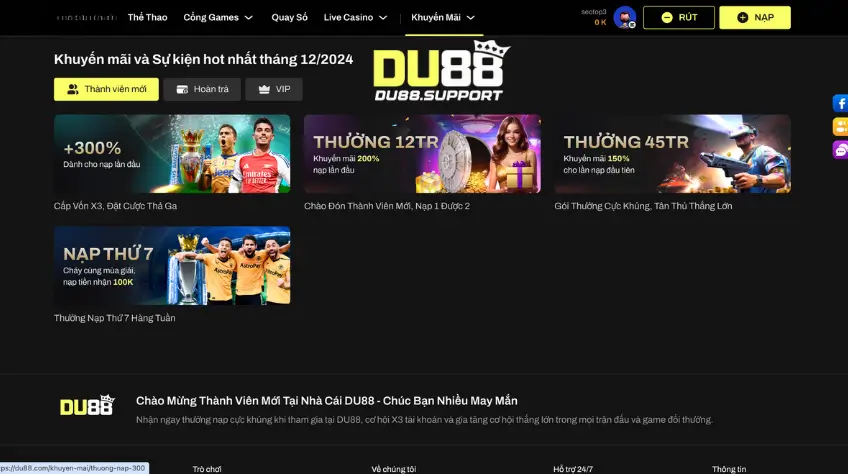Click the DU88 logo in the welcome section
This screenshot has width=848, height=474.
88,405
